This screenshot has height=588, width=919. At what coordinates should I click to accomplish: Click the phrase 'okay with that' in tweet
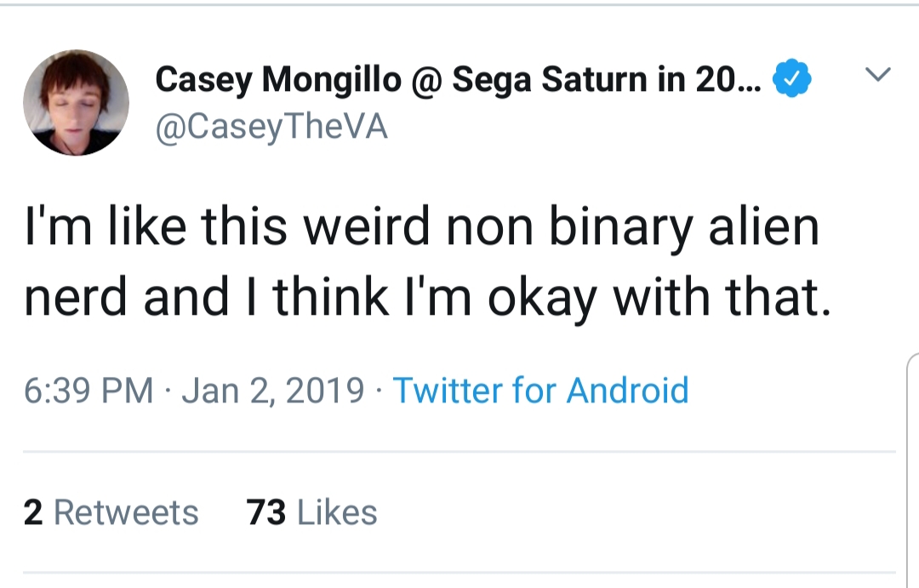point(659,297)
